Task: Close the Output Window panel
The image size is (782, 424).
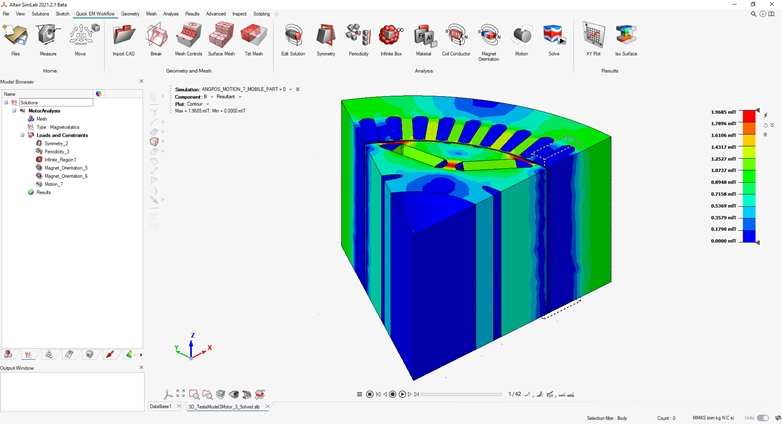Action: [141, 368]
